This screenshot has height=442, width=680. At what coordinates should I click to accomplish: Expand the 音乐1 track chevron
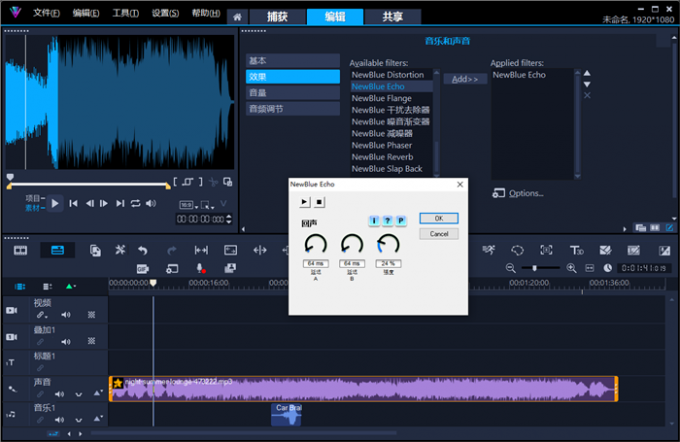tap(78, 420)
